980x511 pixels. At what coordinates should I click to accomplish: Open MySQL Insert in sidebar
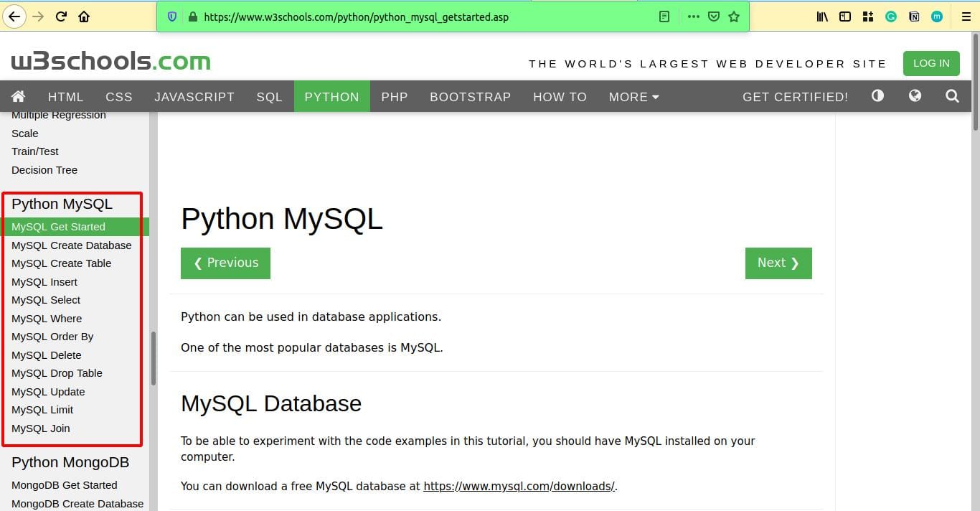tap(44, 282)
